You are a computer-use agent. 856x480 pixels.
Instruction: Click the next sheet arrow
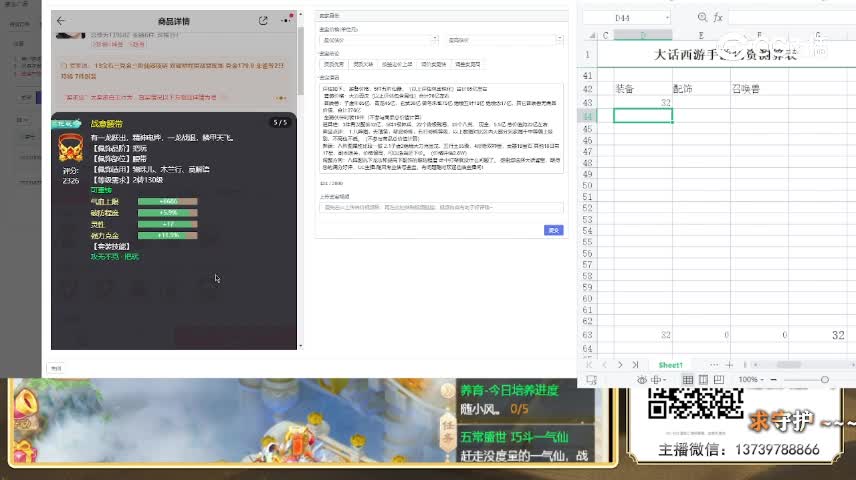[x=620, y=365]
